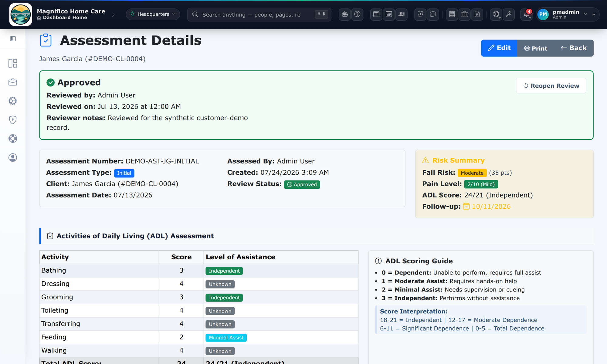Open the shield icon in left sidebar

click(x=13, y=120)
